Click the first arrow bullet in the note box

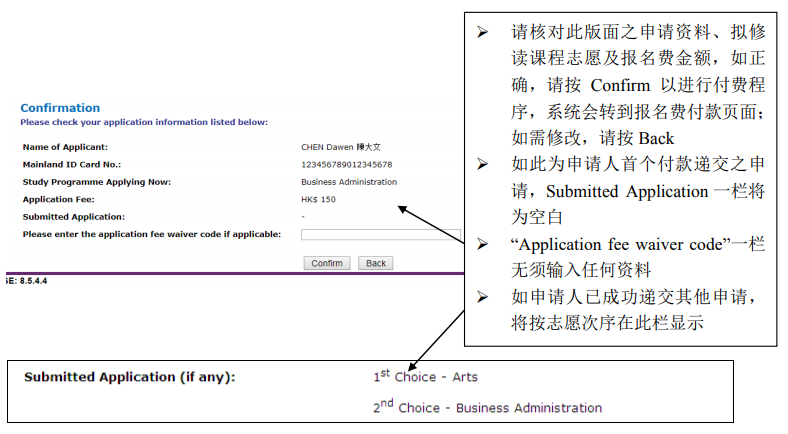point(482,32)
